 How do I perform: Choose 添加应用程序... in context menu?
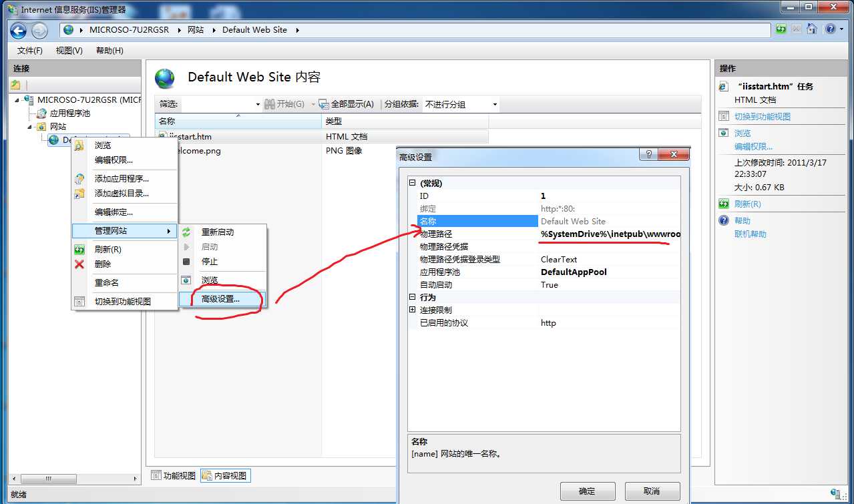click(124, 179)
